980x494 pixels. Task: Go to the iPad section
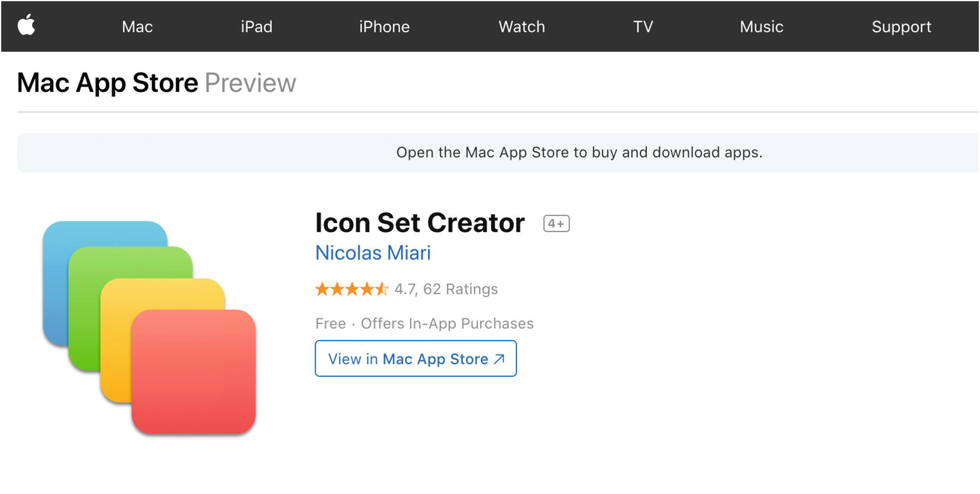256,27
